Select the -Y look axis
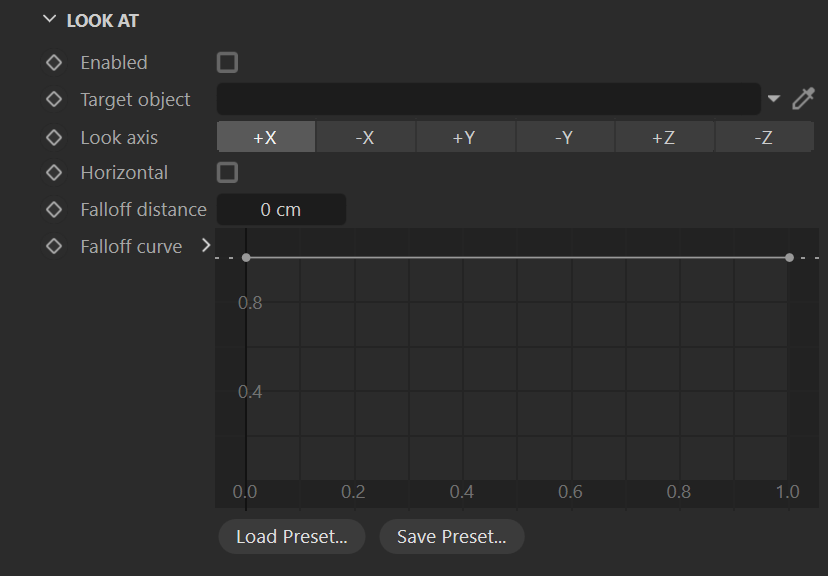 click(x=565, y=137)
